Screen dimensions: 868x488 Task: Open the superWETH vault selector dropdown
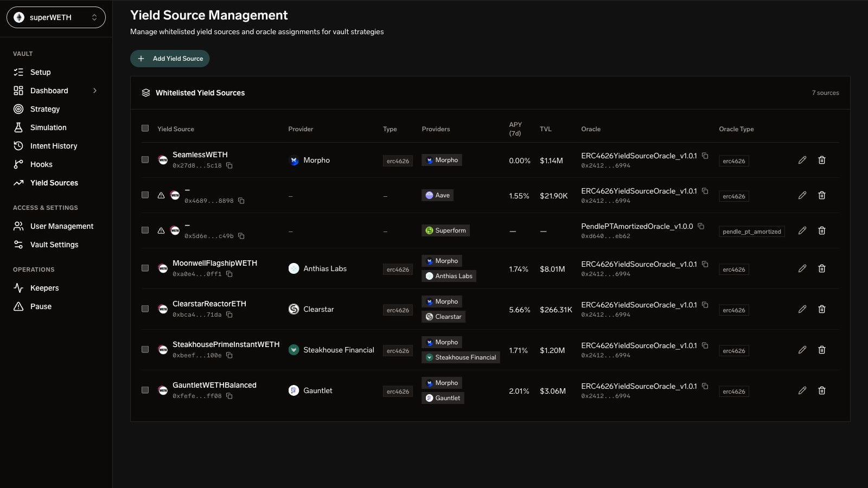click(56, 17)
